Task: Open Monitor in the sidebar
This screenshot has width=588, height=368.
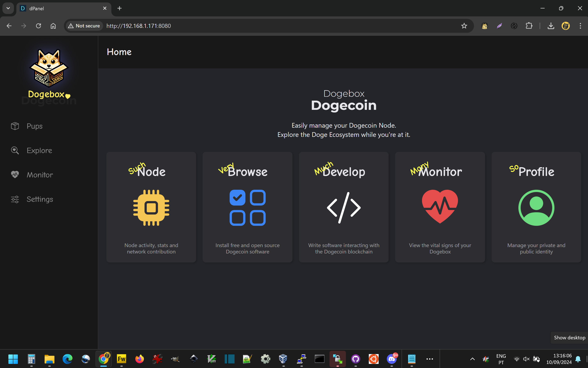Action: [40, 175]
